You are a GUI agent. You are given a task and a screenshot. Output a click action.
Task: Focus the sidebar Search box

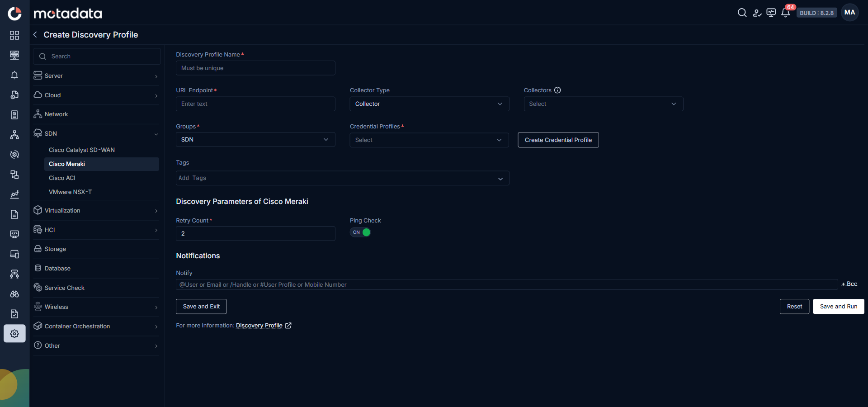(97, 57)
